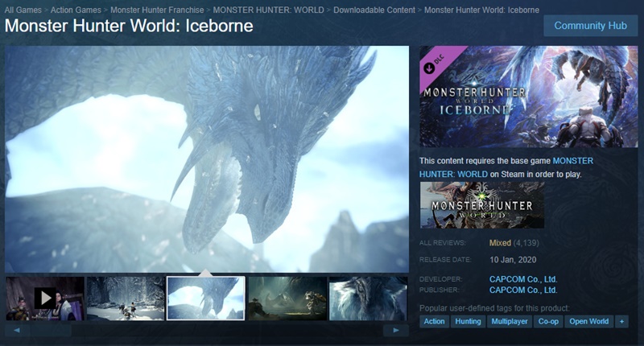This screenshot has width=644, height=346.
Task: Open the All Games breadcrumb link
Action: (23, 10)
